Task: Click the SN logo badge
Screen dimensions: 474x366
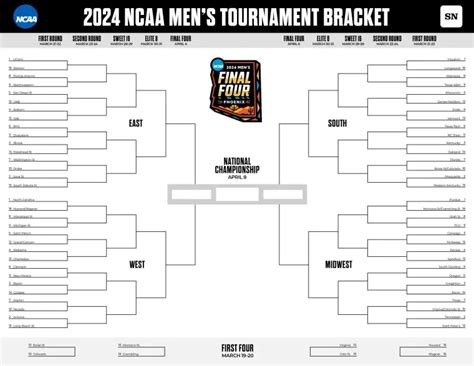Action: pyautogui.click(x=451, y=16)
